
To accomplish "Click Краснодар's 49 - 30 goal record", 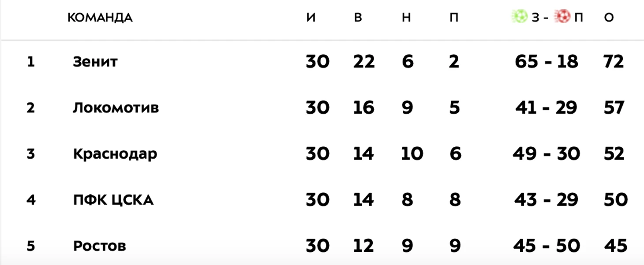I will tap(547, 154).
